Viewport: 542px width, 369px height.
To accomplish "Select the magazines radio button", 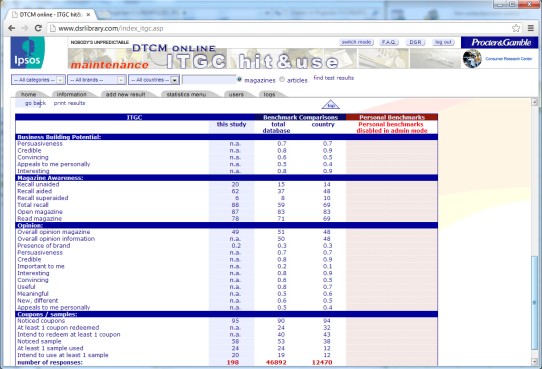I will click(x=239, y=79).
